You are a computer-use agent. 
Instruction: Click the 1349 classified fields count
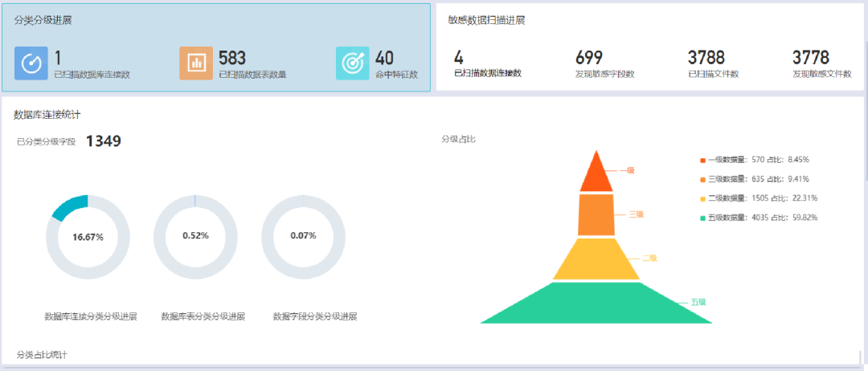click(103, 141)
